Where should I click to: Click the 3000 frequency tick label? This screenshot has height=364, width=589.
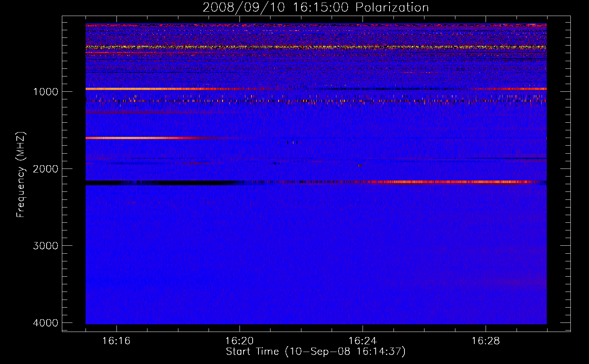[46, 246]
